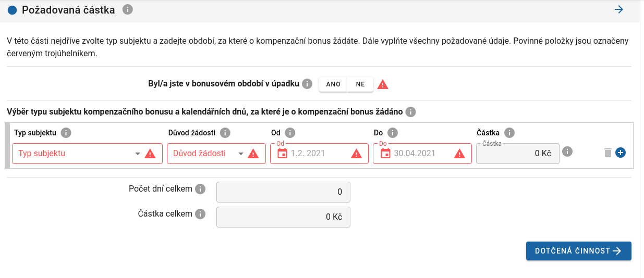
Task: Click info icon beside Typ subjektu label
Action: [66, 133]
